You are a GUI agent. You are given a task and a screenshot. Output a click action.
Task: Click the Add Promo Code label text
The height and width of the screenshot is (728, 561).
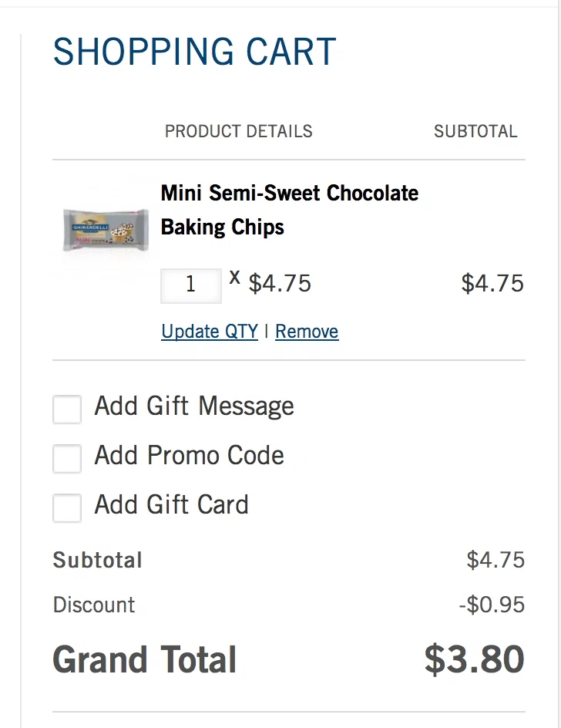coord(189,456)
